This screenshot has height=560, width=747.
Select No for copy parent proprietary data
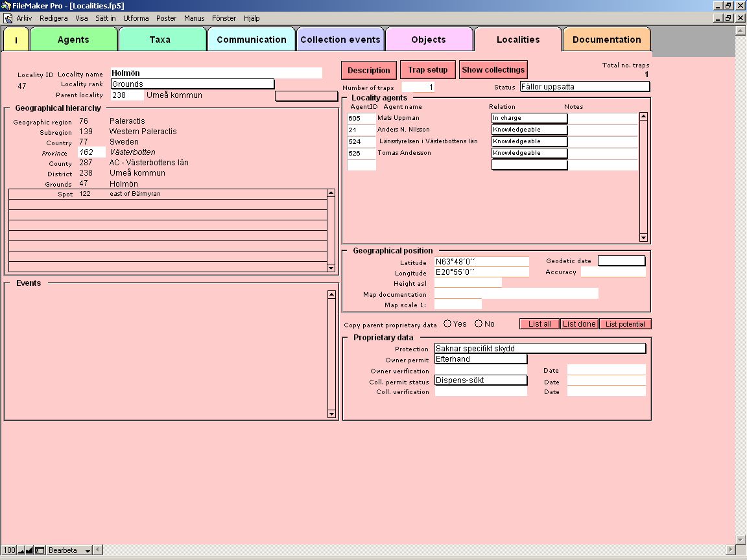click(x=479, y=323)
